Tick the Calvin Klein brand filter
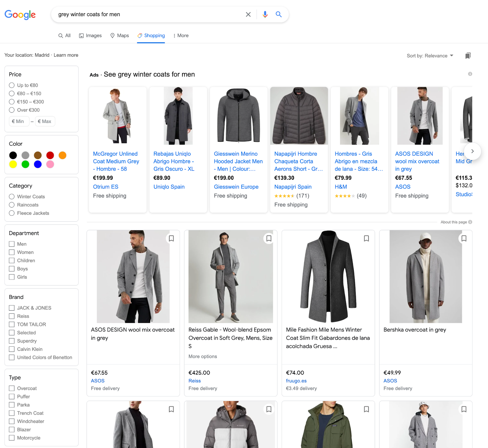 pos(12,349)
